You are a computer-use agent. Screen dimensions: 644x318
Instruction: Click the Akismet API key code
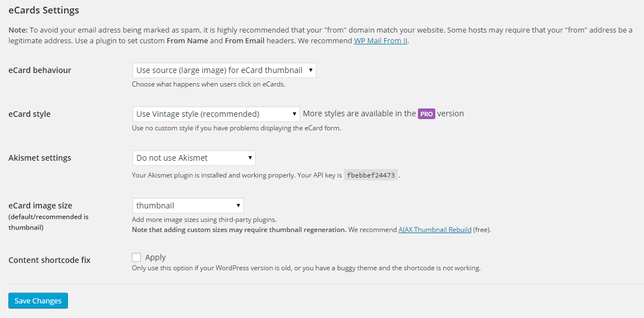[x=371, y=175]
